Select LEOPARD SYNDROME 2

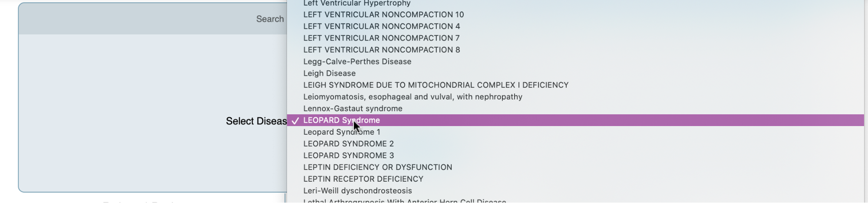pos(575,143)
